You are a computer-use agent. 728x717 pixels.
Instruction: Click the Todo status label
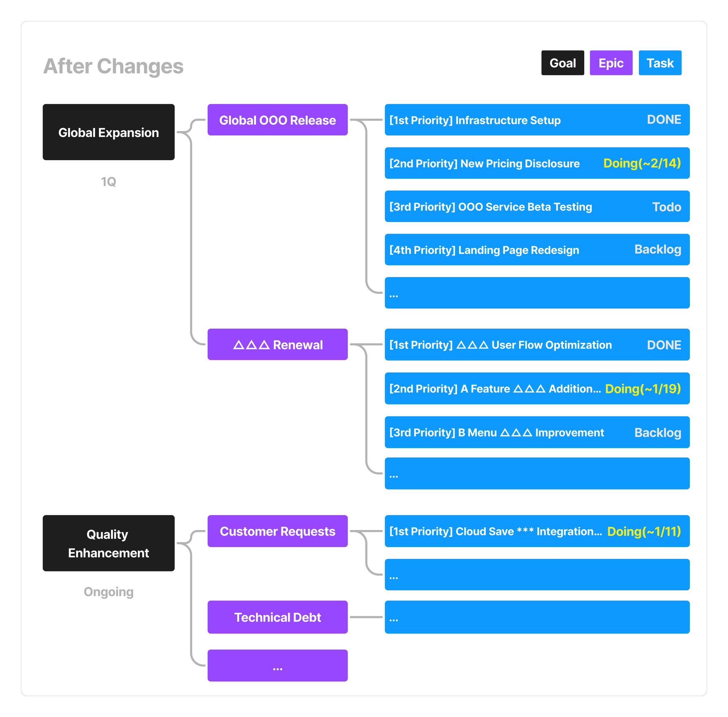pyautogui.click(x=666, y=207)
